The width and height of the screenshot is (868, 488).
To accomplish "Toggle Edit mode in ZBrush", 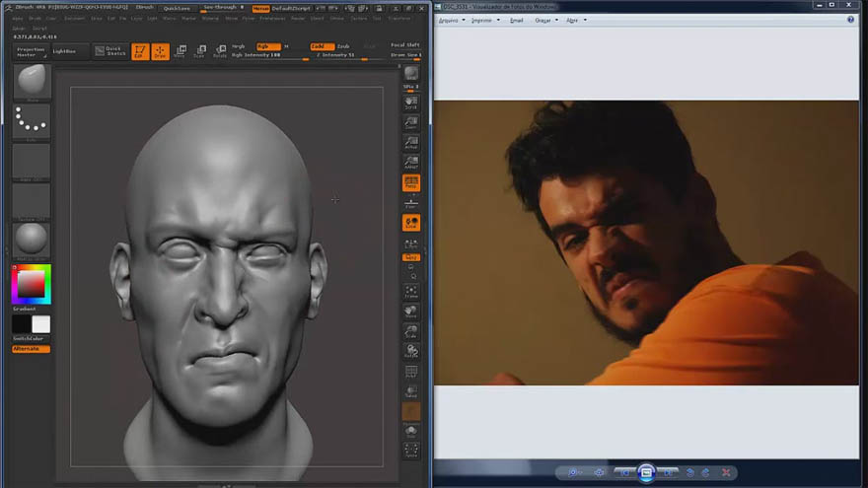I will click(140, 51).
